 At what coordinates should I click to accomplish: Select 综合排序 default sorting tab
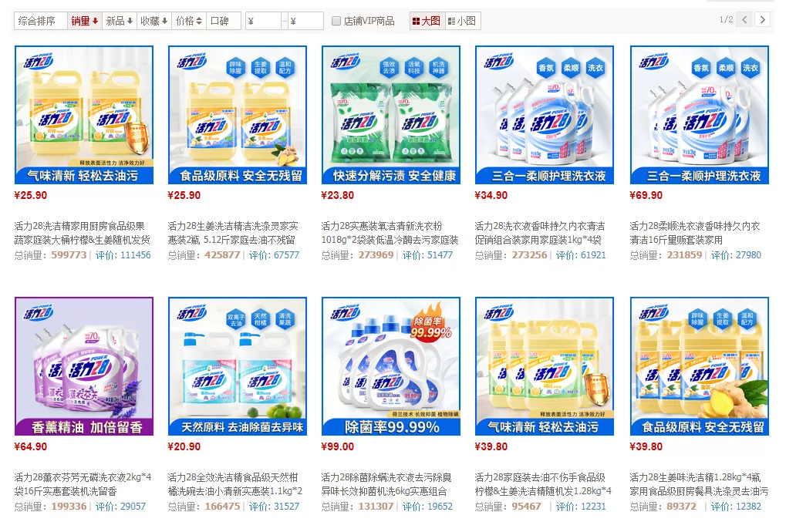(x=41, y=21)
